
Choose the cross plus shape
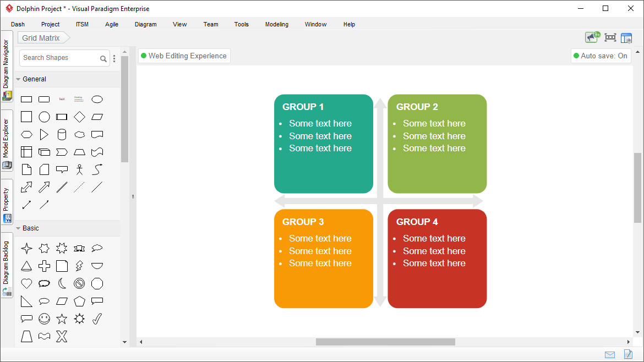(x=44, y=266)
